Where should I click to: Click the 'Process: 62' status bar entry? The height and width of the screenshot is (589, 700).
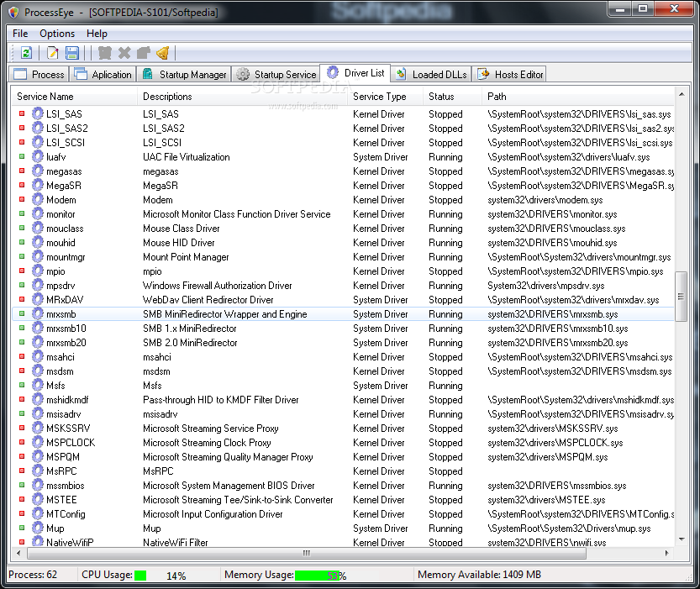point(33,575)
